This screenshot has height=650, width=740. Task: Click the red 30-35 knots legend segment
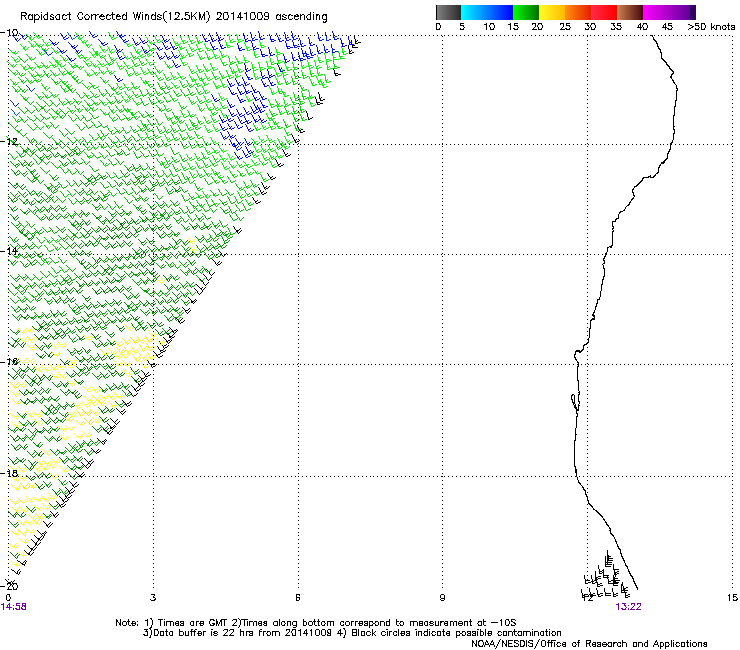coord(604,12)
